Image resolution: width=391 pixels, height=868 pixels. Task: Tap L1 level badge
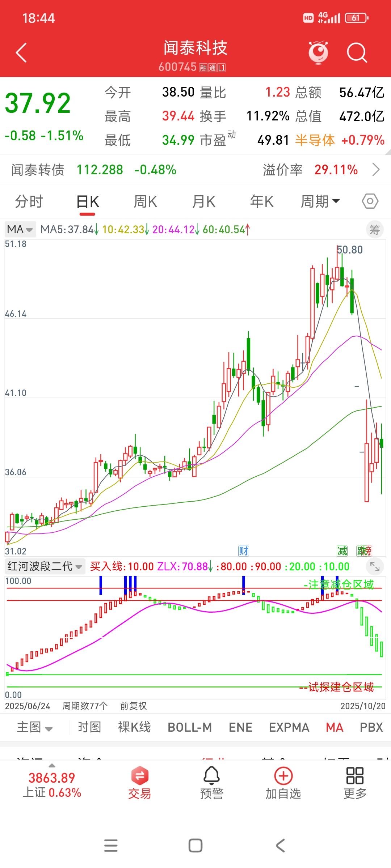[x=221, y=67]
